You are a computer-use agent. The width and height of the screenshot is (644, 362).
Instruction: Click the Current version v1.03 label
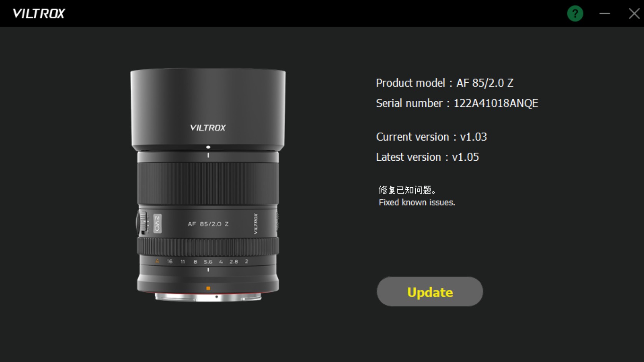pos(431,137)
